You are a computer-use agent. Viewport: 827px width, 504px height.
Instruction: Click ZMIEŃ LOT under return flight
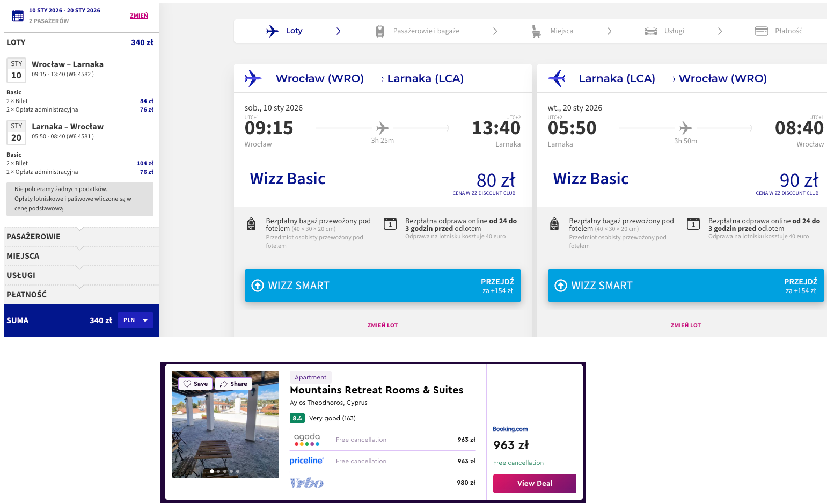tap(686, 325)
